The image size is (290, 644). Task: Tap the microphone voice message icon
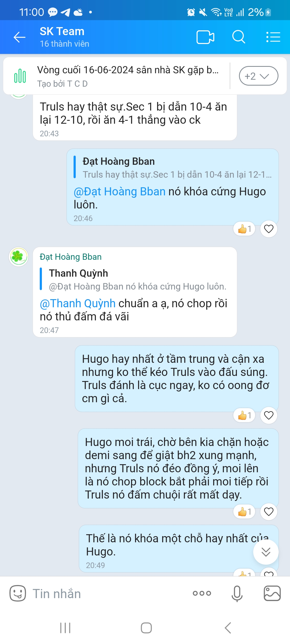[x=237, y=594]
